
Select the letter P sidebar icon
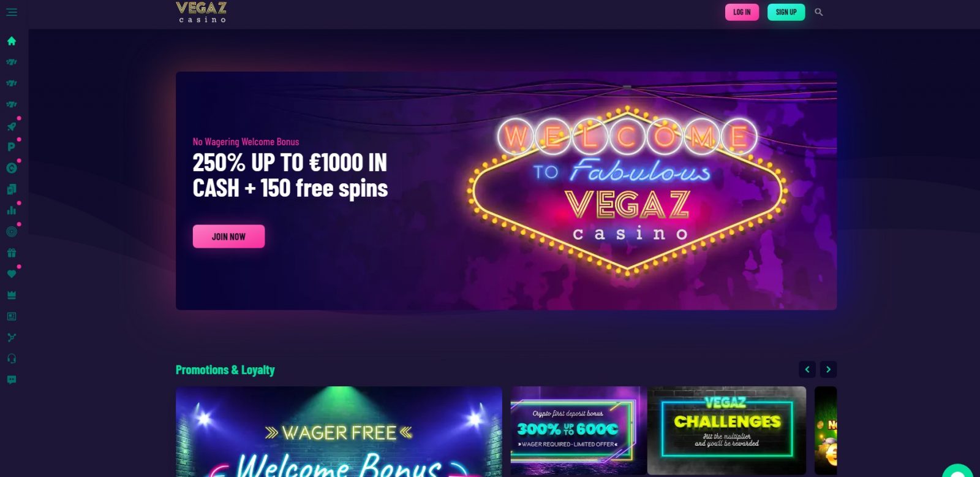(x=11, y=147)
